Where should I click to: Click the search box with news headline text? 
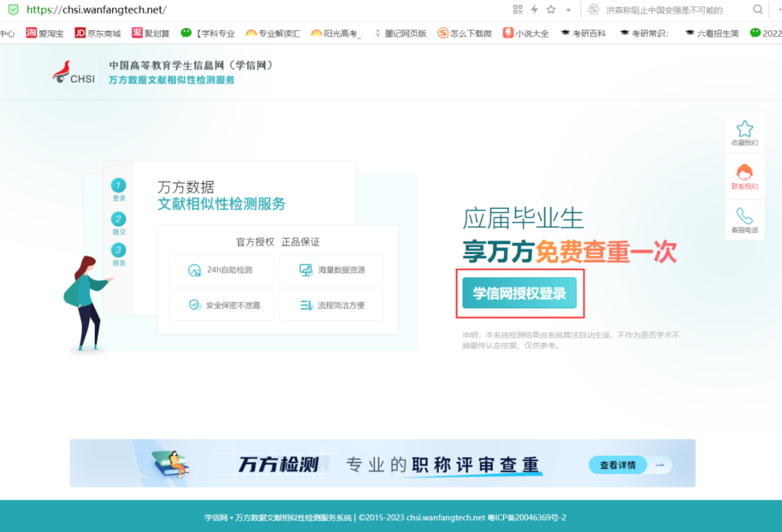664,10
